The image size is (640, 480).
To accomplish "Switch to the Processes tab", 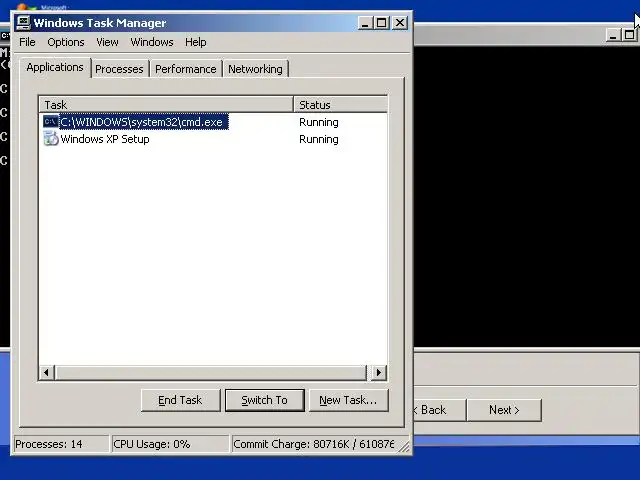I will (119, 69).
